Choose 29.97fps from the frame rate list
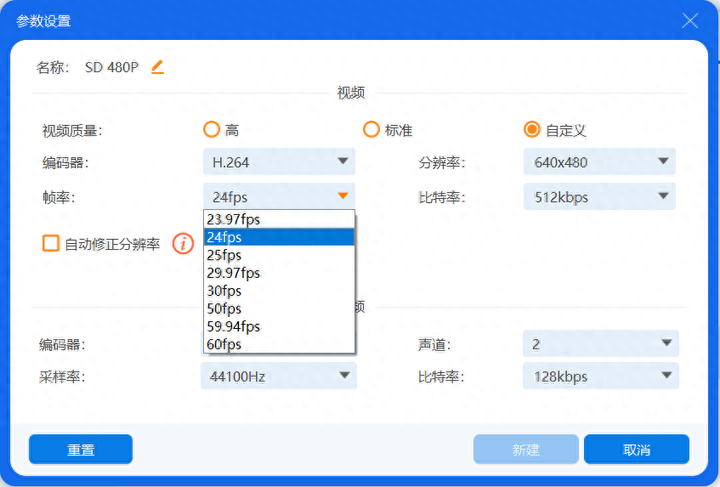The width and height of the screenshot is (720, 487). [x=279, y=273]
